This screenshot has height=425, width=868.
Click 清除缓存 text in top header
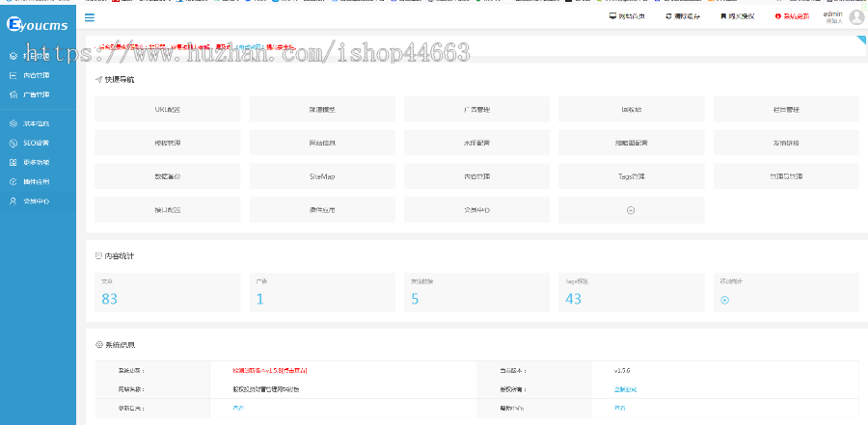pyautogui.click(x=687, y=16)
